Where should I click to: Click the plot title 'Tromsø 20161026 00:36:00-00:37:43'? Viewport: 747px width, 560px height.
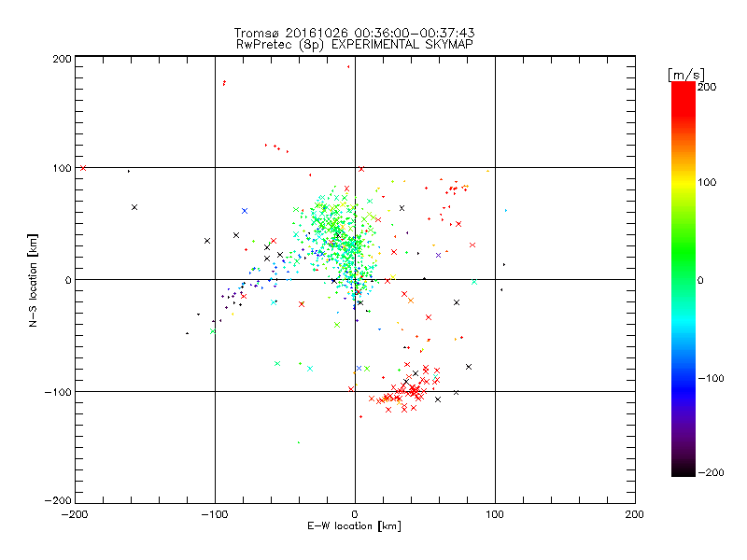(x=354, y=33)
